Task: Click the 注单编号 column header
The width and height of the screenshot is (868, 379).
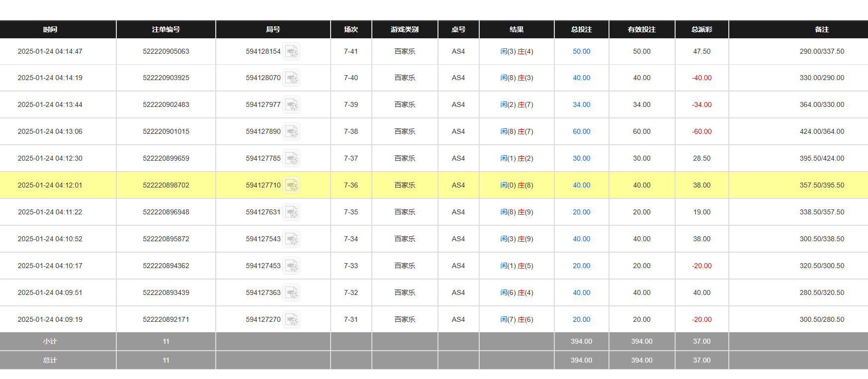Action: 166,29
